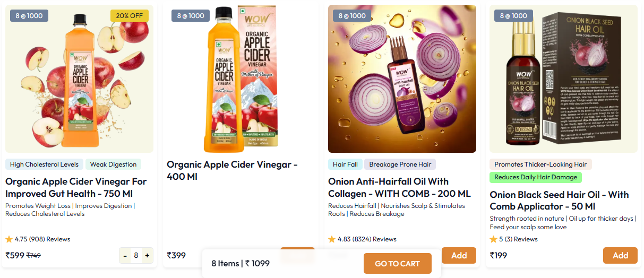The height and width of the screenshot is (278, 644).
Task: Add Onion Black Seed Hair Oil to cart
Action: pos(620,256)
